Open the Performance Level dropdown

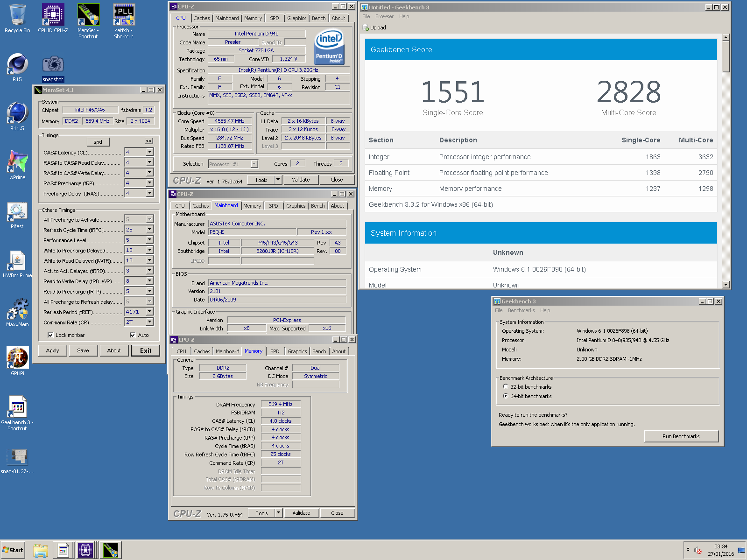(x=149, y=239)
